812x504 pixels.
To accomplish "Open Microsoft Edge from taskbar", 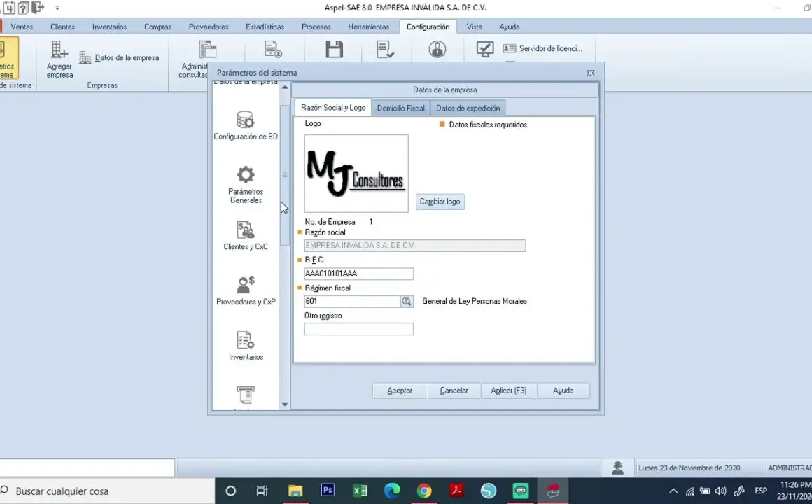I will point(392,491).
